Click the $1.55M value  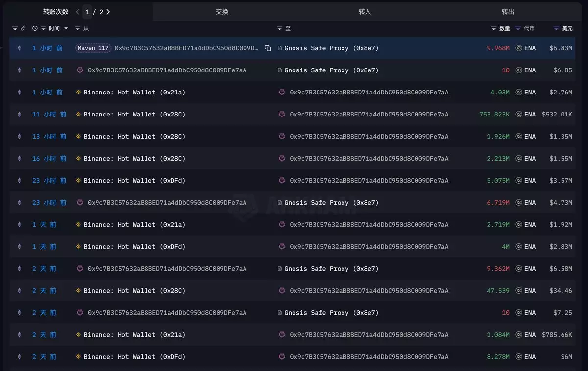[x=561, y=158]
